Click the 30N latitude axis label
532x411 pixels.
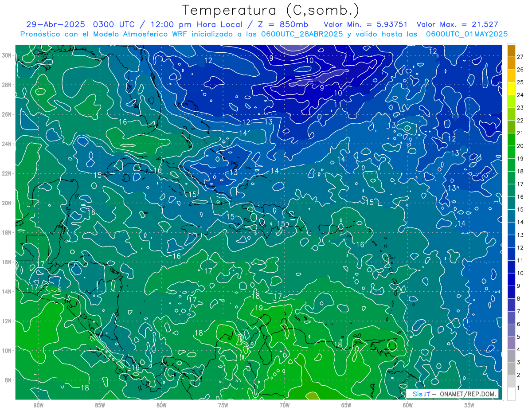(x=7, y=55)
